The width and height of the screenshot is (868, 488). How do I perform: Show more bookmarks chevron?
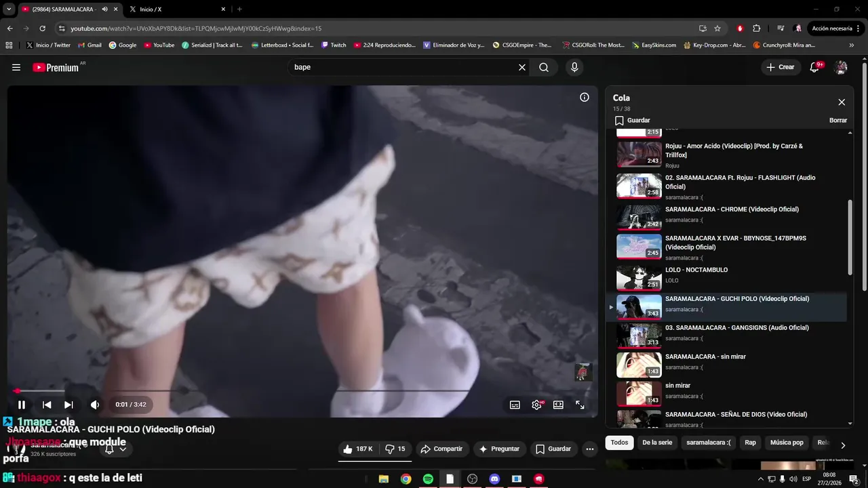point(852,45)
